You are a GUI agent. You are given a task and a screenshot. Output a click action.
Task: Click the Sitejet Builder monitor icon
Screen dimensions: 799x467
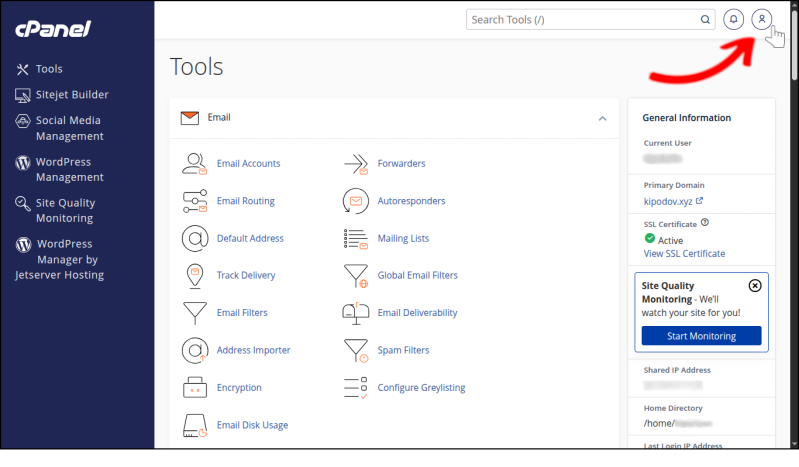(x=22, y=95)
